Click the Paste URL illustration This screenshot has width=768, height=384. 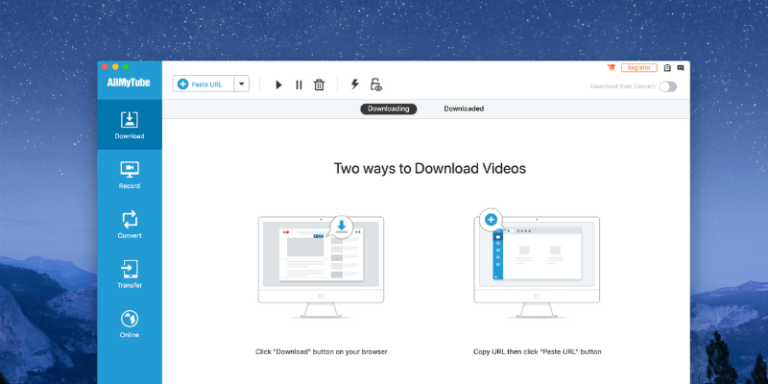click(536, 264)
